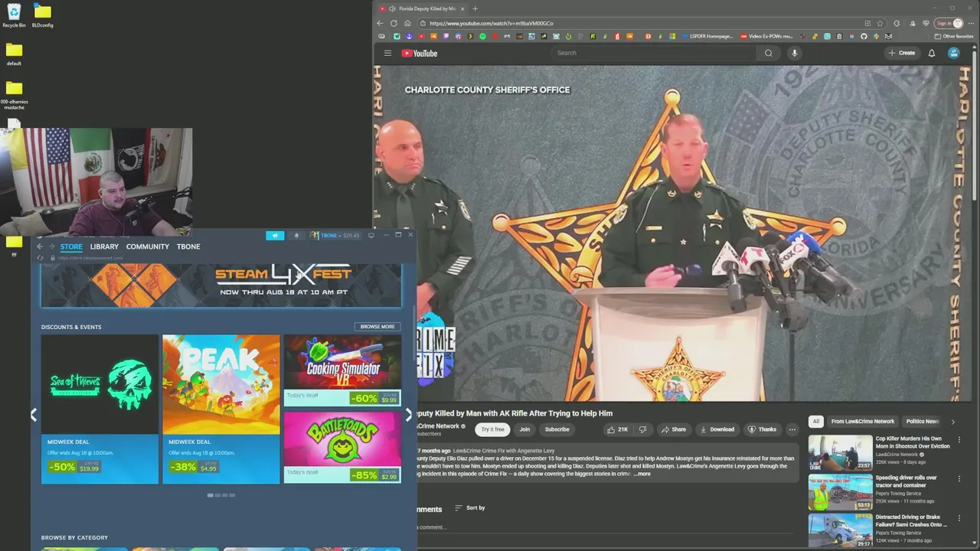The width and height of the screenshot is (980, 551).
Task: Click the browser address bar URL
Action: point(491,23)
